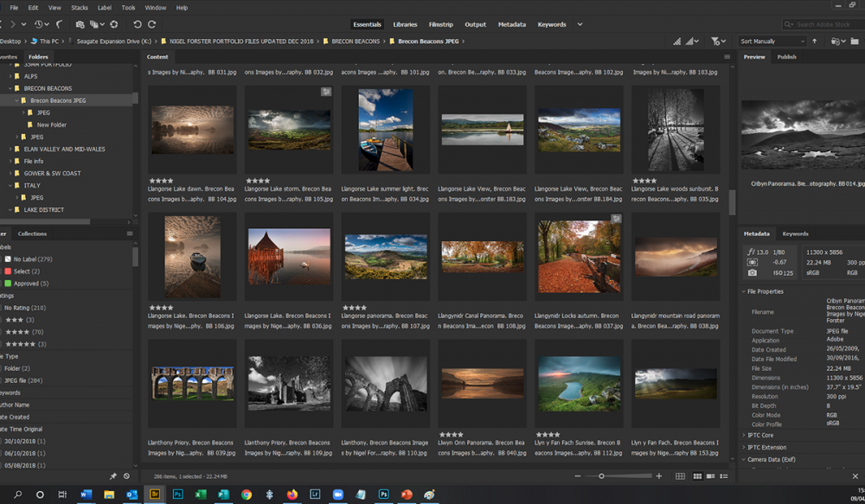865x504 pixels.
Task: Rotate 90 degrees counterclockwise
Action: point(138,24)
